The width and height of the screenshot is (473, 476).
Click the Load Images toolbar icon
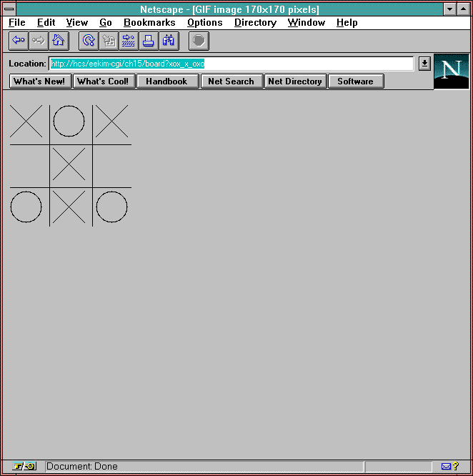(109, 41)
